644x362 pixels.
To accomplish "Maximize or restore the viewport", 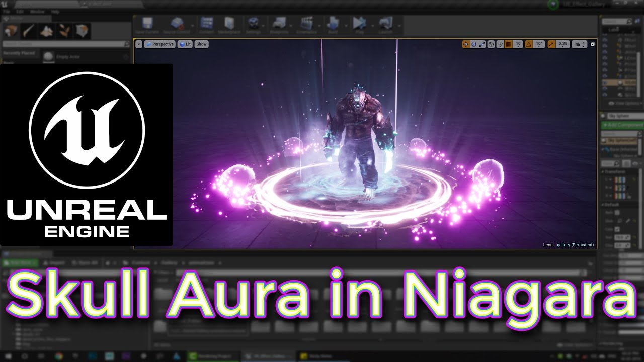I will point(593,44).
